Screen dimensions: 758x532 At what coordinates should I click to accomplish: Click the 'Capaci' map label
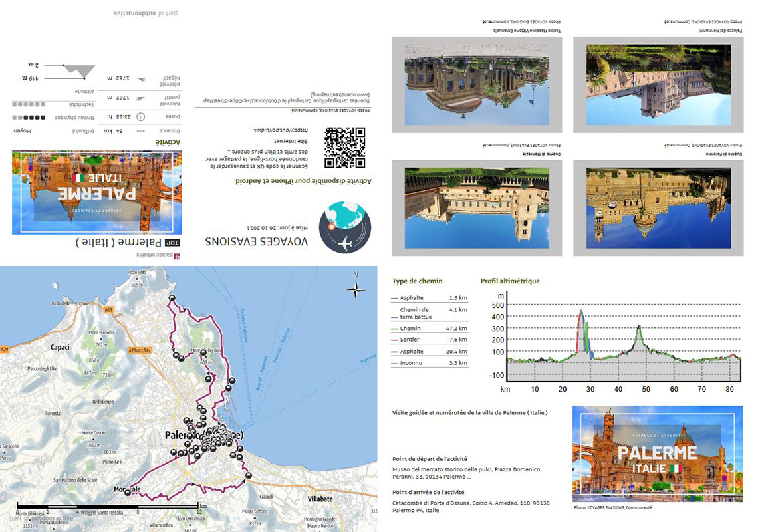(60, 347)
